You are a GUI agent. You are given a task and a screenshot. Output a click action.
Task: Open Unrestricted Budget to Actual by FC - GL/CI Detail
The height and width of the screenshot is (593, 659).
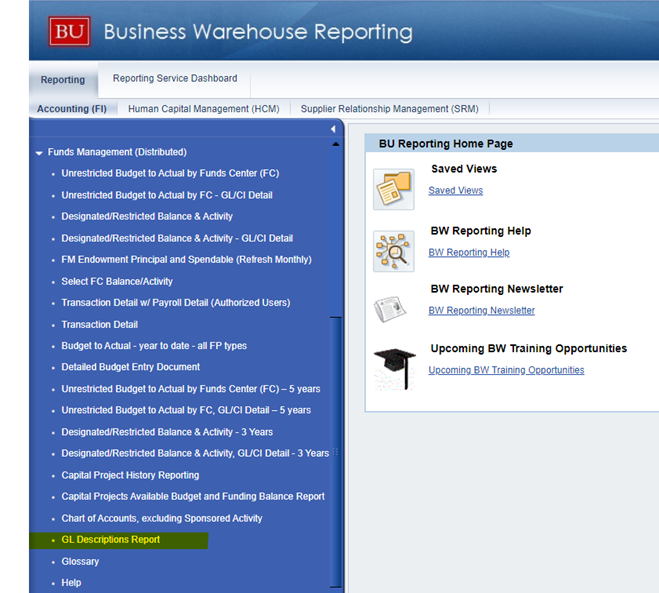[167, 195]
